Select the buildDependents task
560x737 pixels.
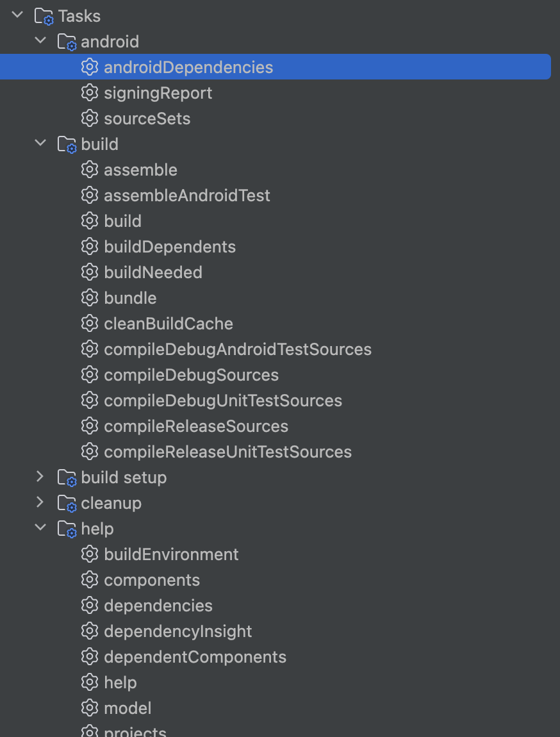click(170, 246)
